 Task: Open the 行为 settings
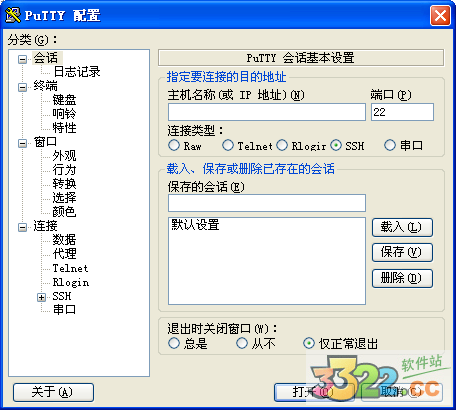64,170
